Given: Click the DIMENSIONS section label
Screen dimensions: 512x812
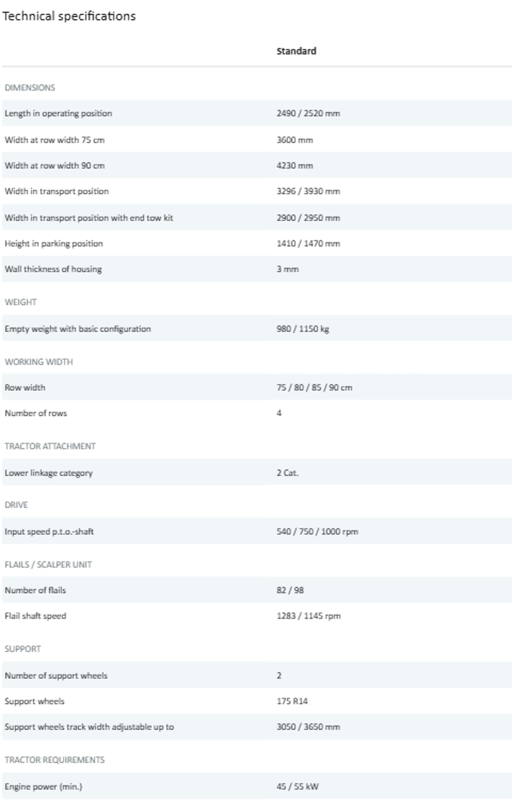Looking at the screenshot, I should pyautogui.click(x=30, y=88).
